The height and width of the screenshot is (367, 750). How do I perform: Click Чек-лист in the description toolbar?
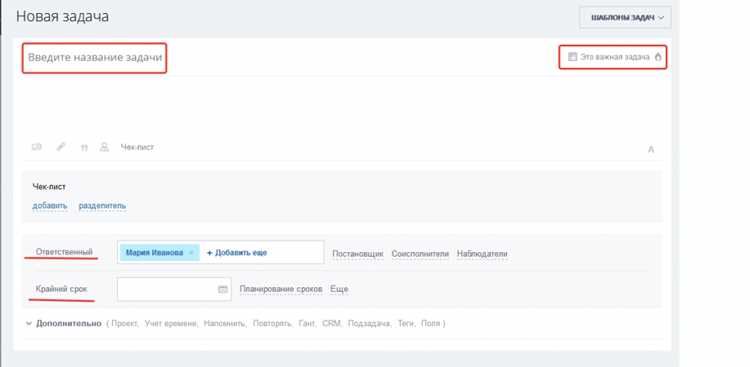137,147
